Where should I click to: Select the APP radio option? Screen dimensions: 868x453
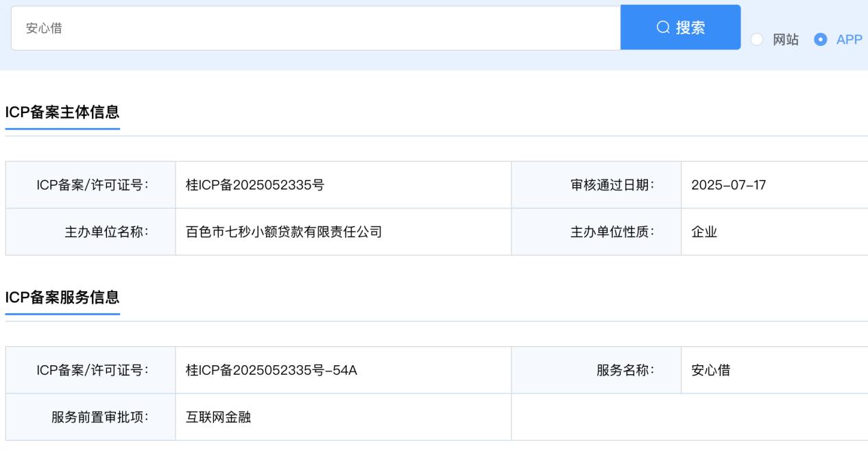pyautogui.click(x=820, y=40)
